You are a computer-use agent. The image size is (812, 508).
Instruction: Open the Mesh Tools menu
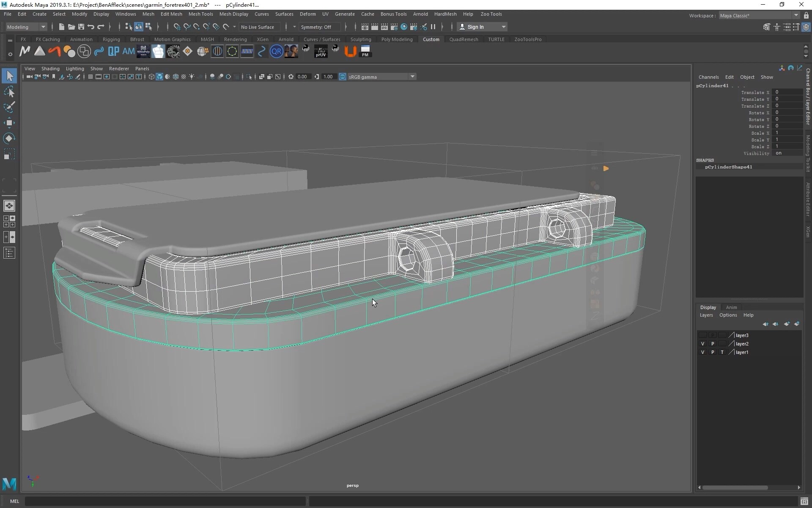pyautogui.click(x=200, y=14)
